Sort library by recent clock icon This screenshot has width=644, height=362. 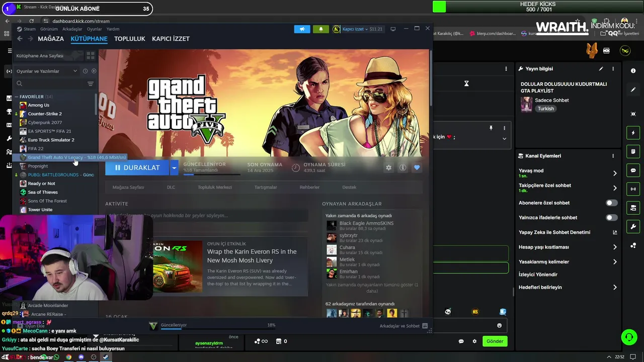pos(85,71)
